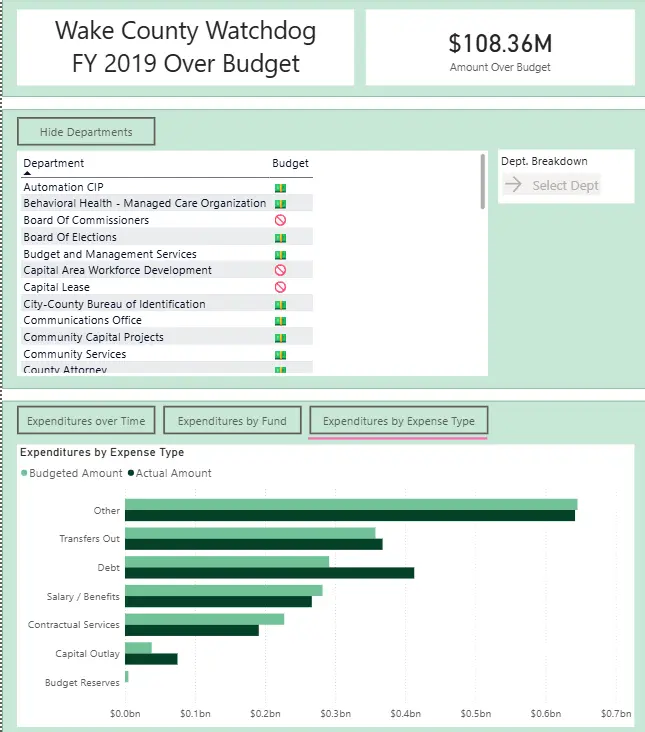This screenshot has width=645, height=732.
Task: Switch to Expenditures by Fund tab
Action: 232,421
